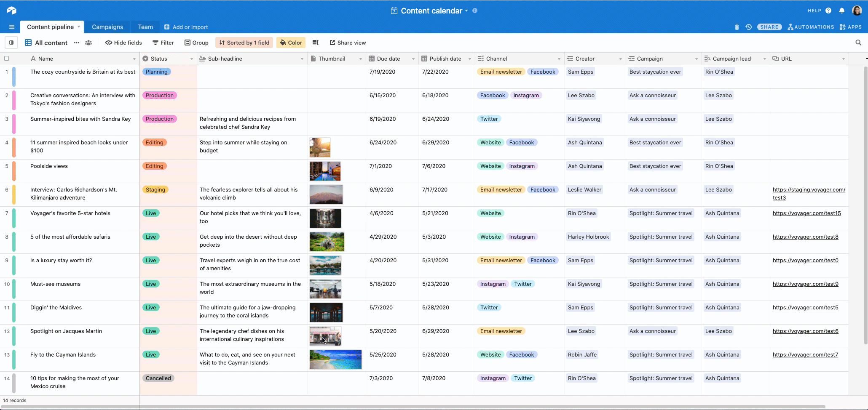
Task: Open the Filter menu
Action: 163,43
